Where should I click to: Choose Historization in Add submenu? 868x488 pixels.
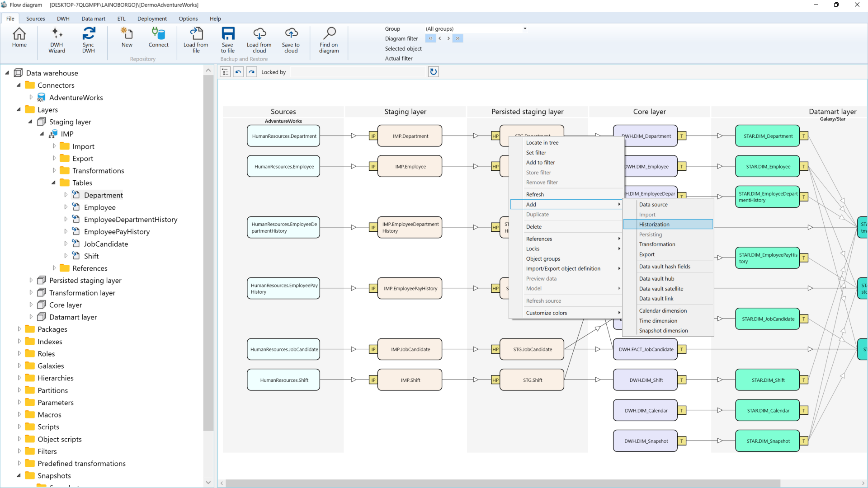pos(668,224)
